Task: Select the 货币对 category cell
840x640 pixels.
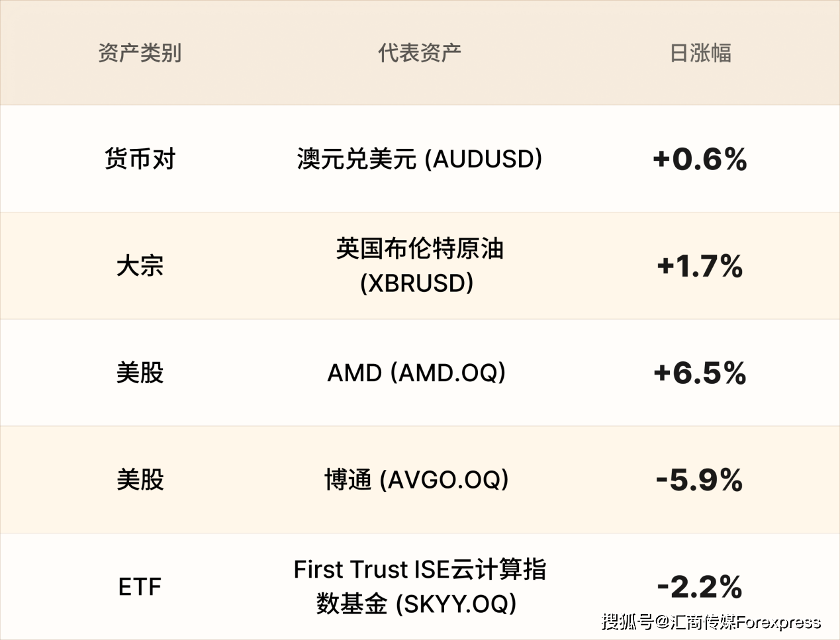Action: click(140, 159)
